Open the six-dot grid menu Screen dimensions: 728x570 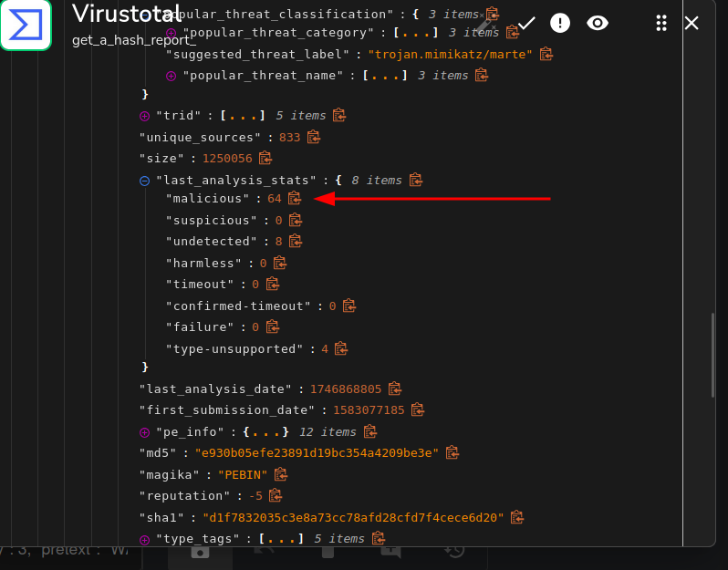661,23
